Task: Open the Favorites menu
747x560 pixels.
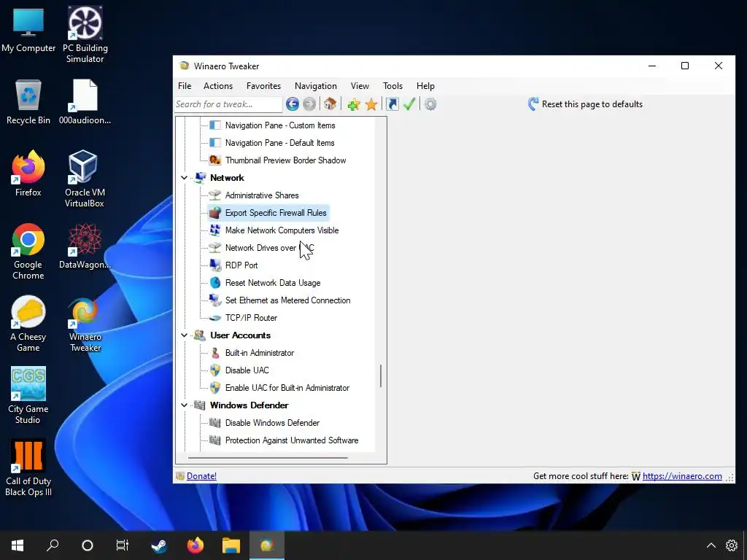Action: [x=263, y=86]
